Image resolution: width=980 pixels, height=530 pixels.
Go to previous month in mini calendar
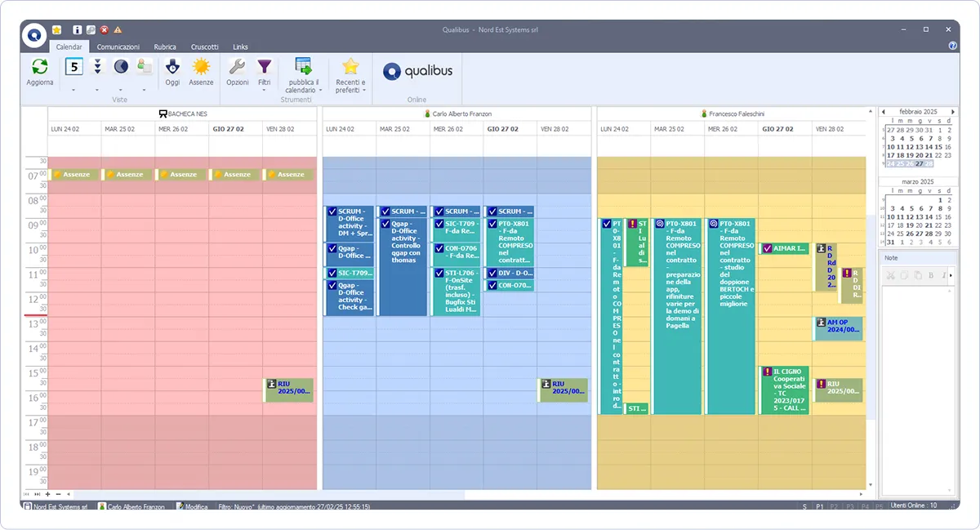[884, 111]
